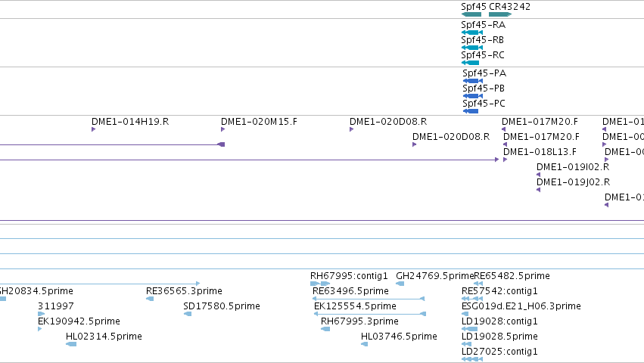Click the LD19028.5prime EST label
Image resolution: width=644 pixels, height=363 pixels.
(499, 337)
